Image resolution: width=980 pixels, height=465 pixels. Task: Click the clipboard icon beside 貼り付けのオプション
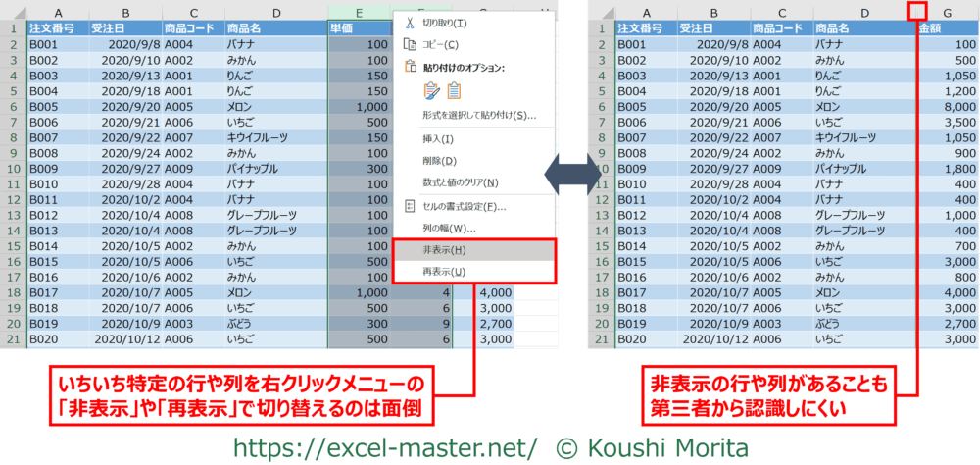(411, 68)
